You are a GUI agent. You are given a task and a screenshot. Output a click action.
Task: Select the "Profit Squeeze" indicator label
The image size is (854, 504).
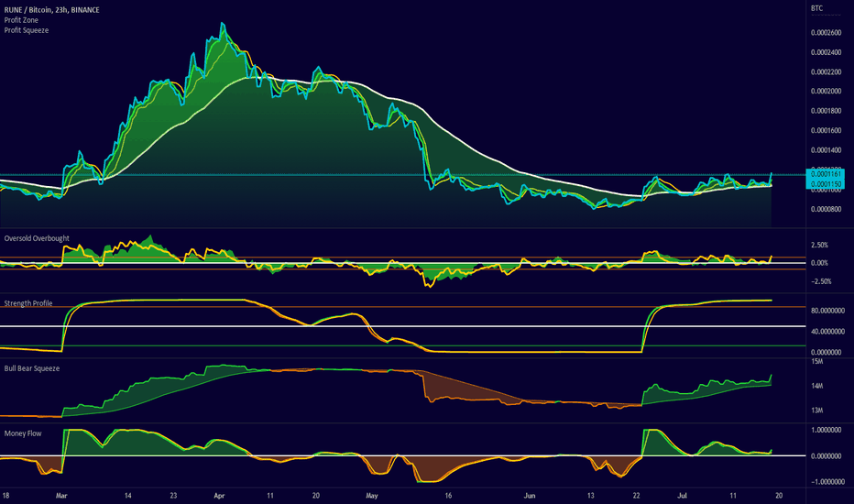(x=27, y=30)
